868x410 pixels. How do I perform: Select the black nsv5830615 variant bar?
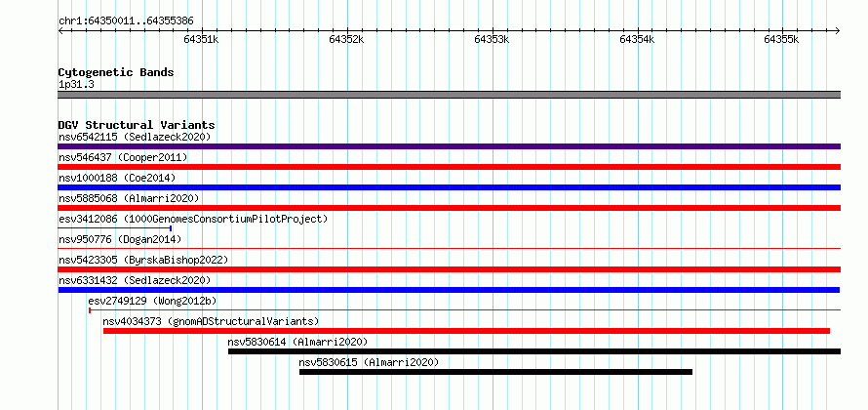pyautogui.click(x=496, y=372)
